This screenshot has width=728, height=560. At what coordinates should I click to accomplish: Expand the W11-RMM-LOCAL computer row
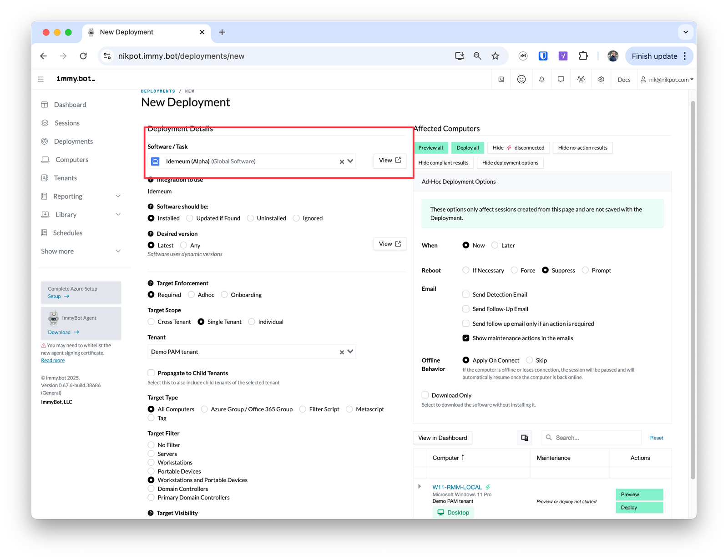(x=420, y=486)
